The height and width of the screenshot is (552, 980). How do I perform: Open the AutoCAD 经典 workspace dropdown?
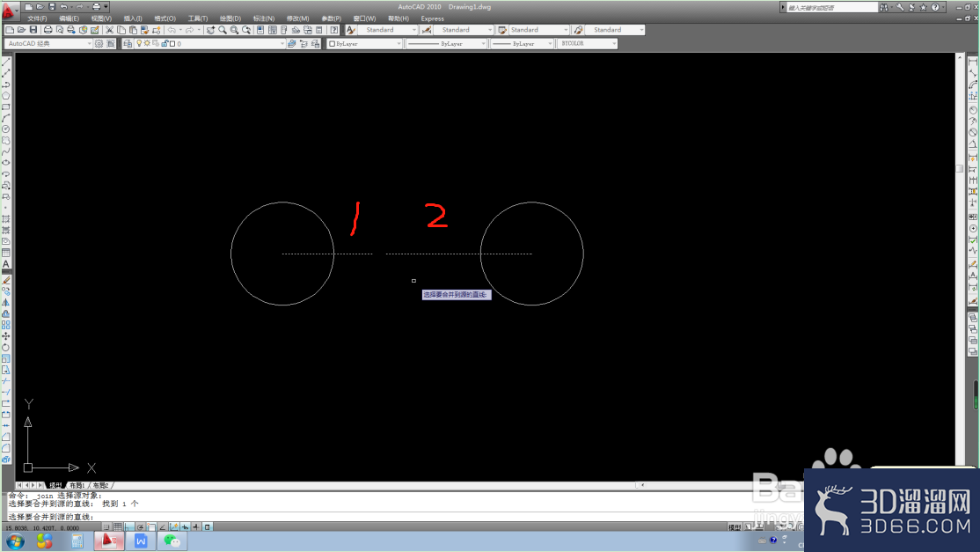pos(48,44)
